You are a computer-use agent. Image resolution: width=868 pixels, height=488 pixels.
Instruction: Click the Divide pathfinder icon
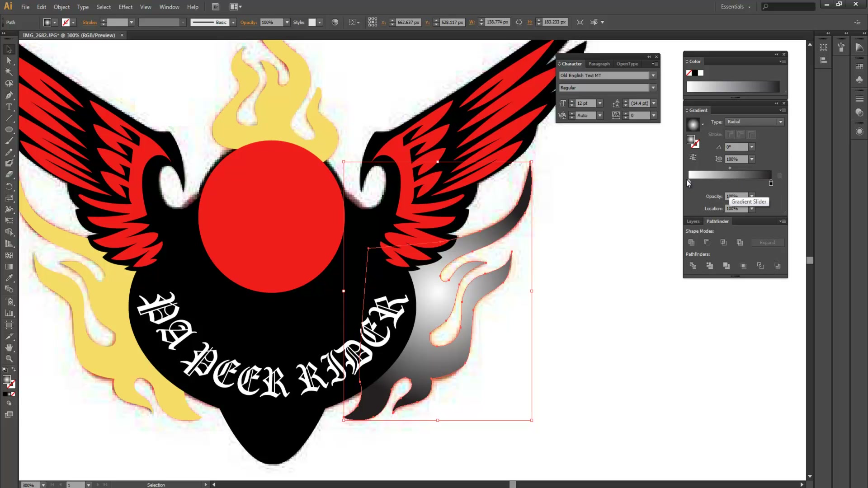click(693, 266)
